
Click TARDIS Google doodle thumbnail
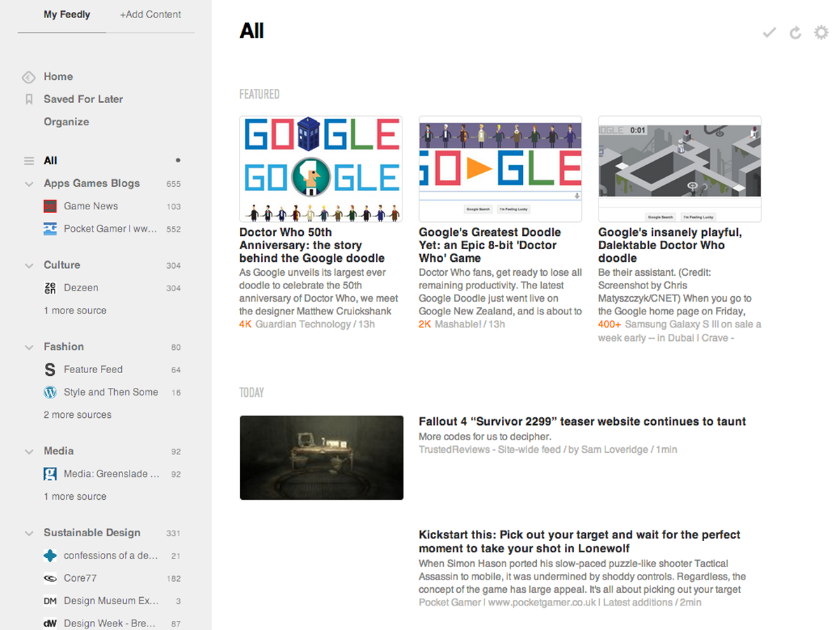pyautogui.click(x=321, y=169)
